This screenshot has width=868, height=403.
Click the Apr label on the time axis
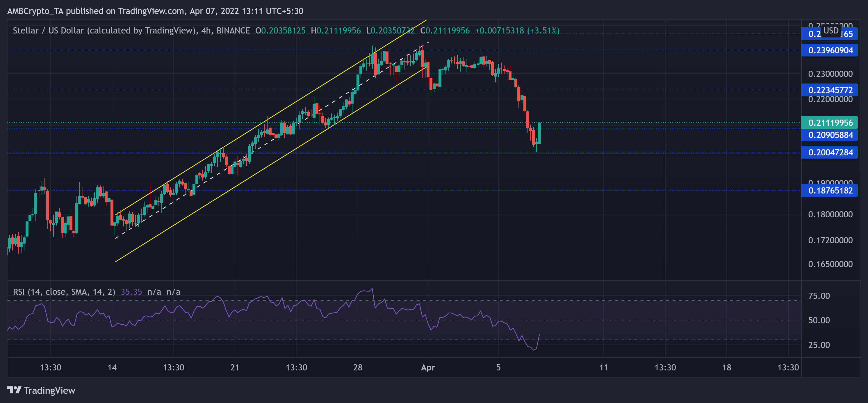(x=429, y=368)
